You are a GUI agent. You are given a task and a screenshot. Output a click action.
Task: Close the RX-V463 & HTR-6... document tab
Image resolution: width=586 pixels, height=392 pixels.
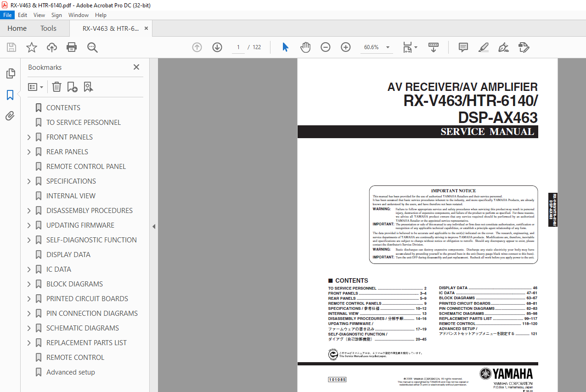pos(146,28)
